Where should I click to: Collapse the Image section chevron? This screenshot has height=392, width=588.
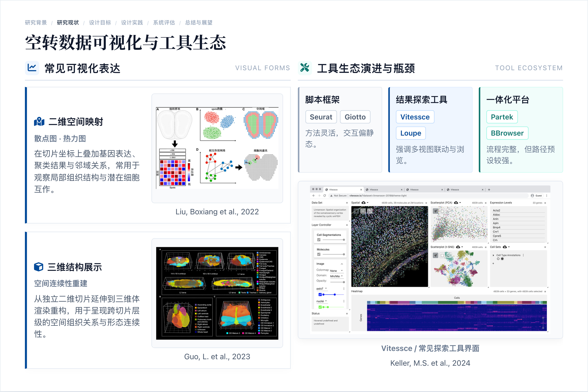[x=342, y=264]
